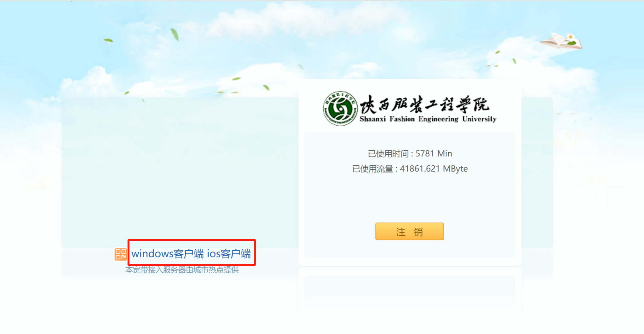Select the 已使用流量 label
The width and height of the screenshot is (644, 334).
[373, 169]
